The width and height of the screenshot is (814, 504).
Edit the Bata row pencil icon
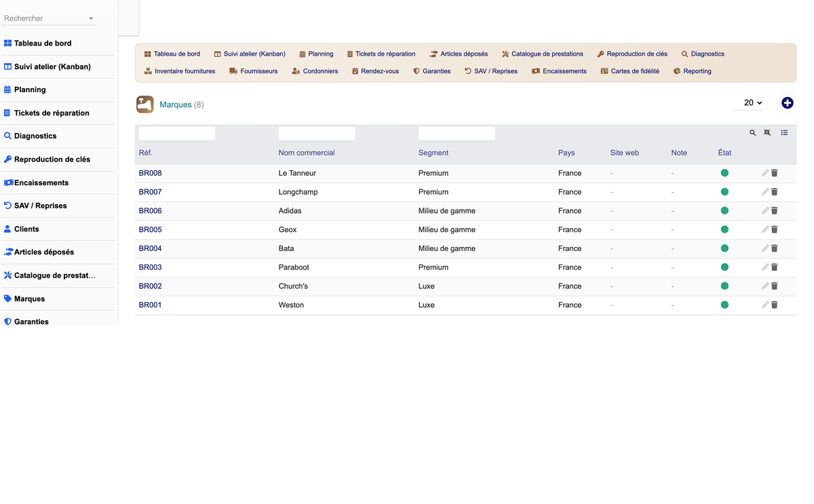765,248
